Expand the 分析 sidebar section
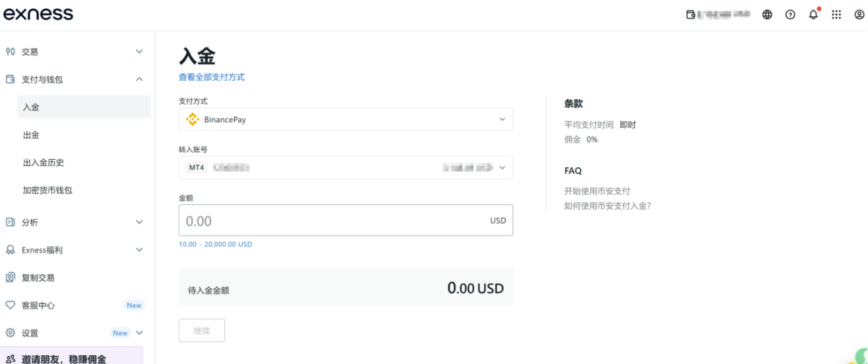The height and width of the screenshot is (364, 868). pos(139,222)
